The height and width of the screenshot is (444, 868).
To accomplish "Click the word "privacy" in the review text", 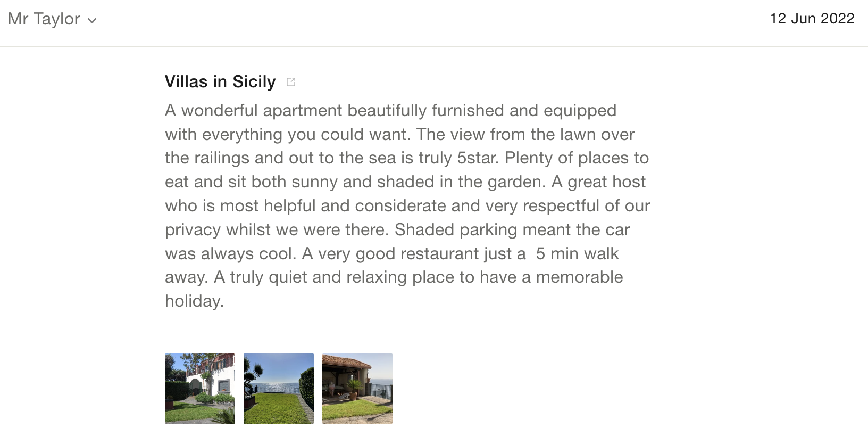I will [x=193, y=229].
